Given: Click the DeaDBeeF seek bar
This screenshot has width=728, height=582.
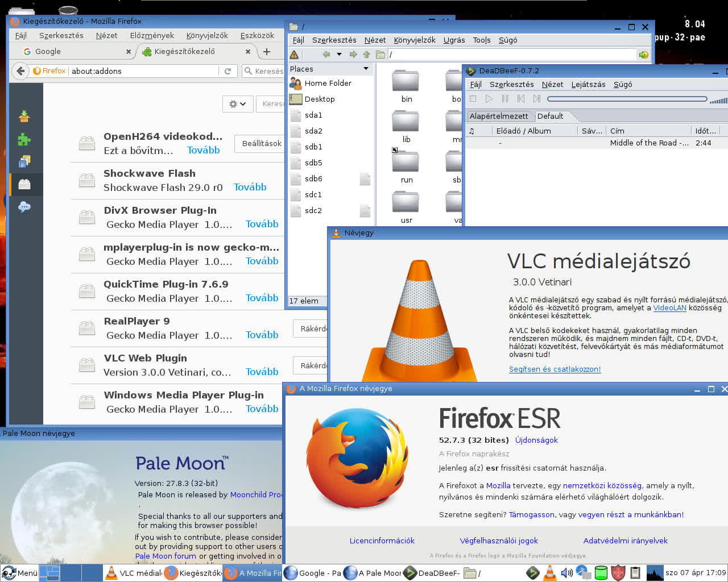Looking at the screenshot, I should tap(627, 99).
